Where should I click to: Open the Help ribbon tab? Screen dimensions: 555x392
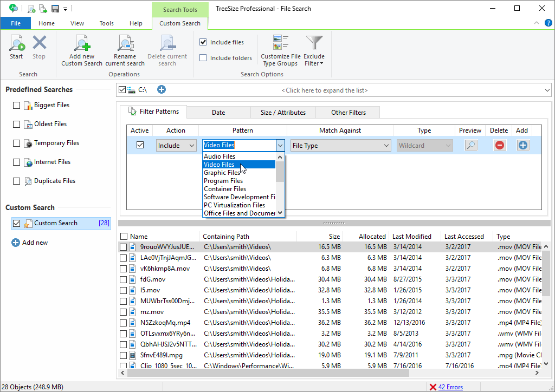click(135, 23)
